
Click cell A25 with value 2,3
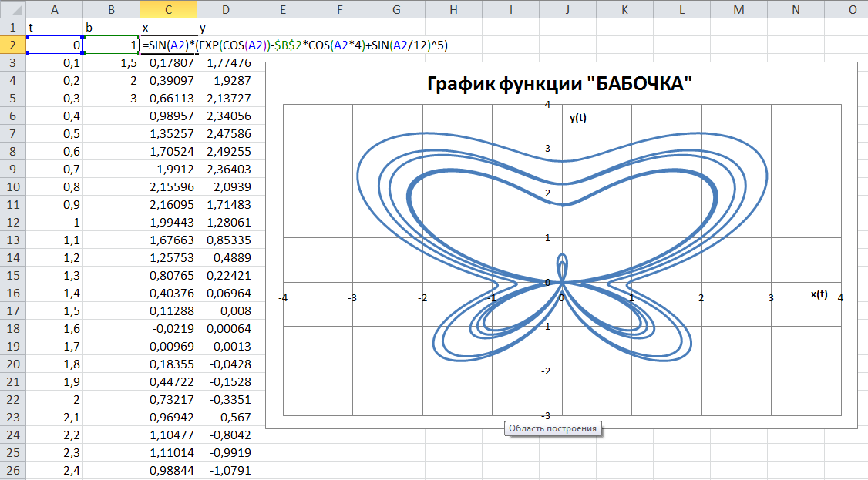(54, 452)
